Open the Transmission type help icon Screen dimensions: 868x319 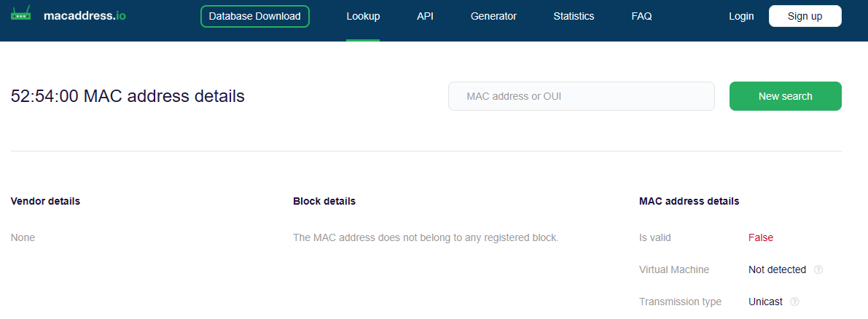[x=794, y=302]
